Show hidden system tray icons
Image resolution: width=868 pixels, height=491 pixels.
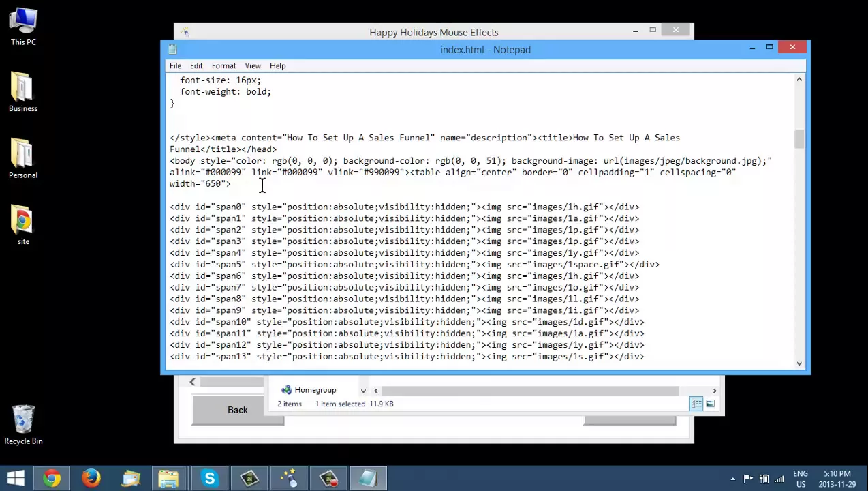[733, 479]
